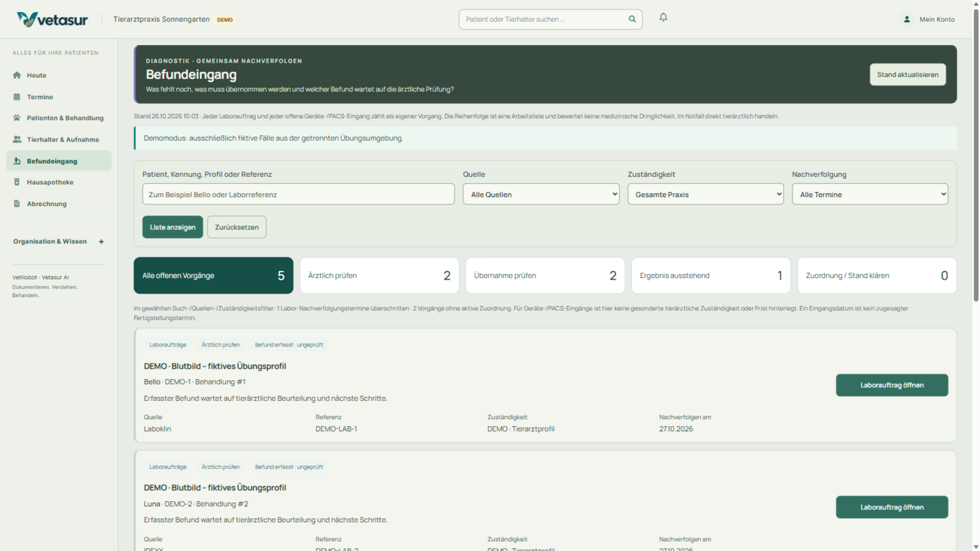Click the Heute house icon

pyautogui.click(x=17, y=75)
